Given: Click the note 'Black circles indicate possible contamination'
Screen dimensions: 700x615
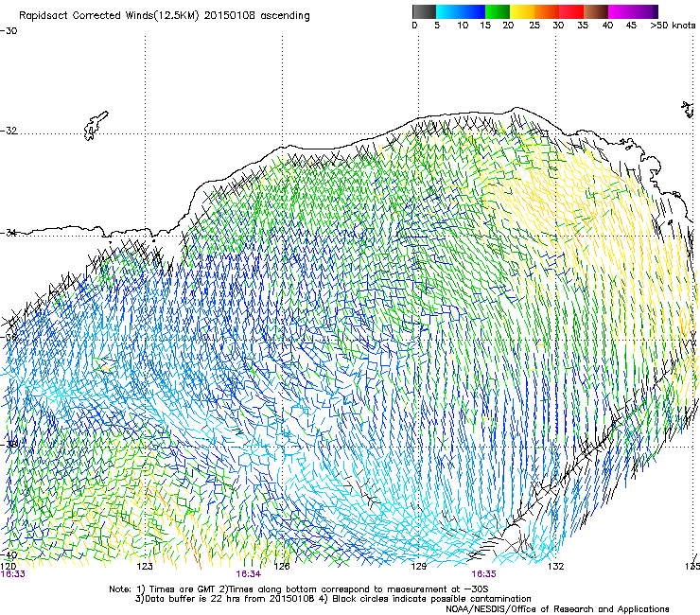Looking at the screenshot, I should [431, 599].
